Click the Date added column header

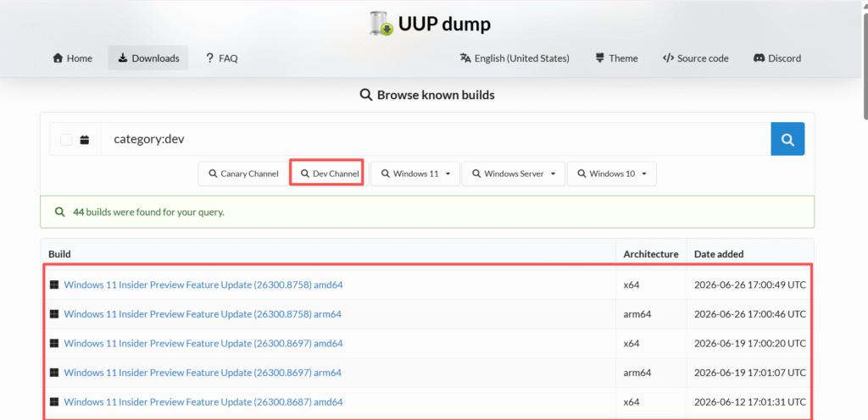coord(719,254)
